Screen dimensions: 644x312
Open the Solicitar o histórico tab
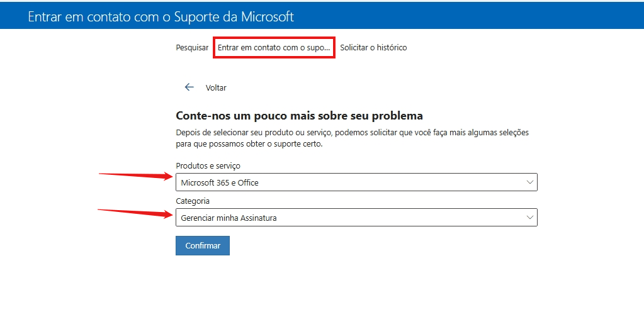[373, 48]
